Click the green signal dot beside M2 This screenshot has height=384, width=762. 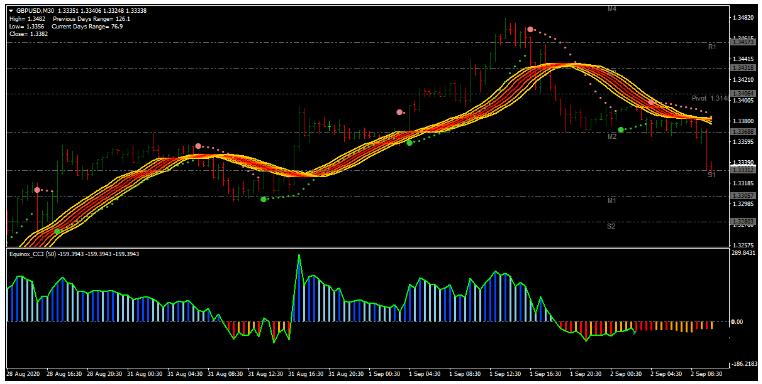pos(621,130)
